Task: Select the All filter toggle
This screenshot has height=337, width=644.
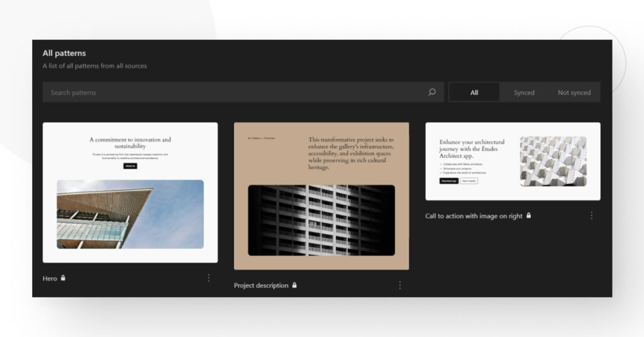Action: point(474,92)
